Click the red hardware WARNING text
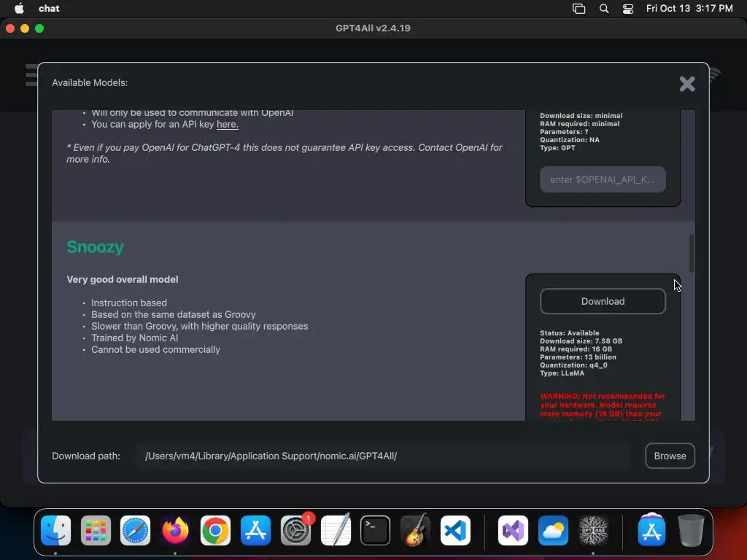747x560 pixels. point(603,408)
